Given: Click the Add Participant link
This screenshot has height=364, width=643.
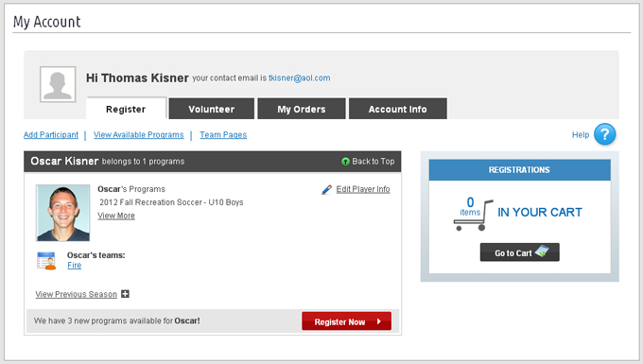Looking at the screenshot, I should [51, 135].
